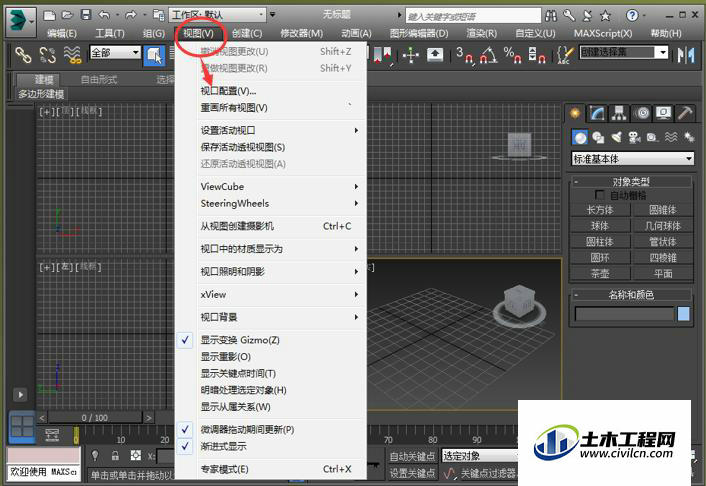Expand the 视口背景 submenu
This screenshot has width=706, height=486.
click(x=270, y=317)
